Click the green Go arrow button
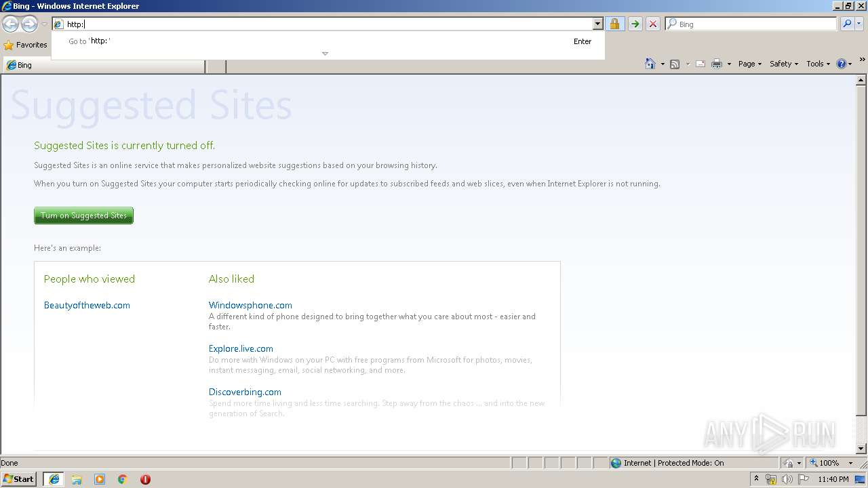 coord(635,24)
